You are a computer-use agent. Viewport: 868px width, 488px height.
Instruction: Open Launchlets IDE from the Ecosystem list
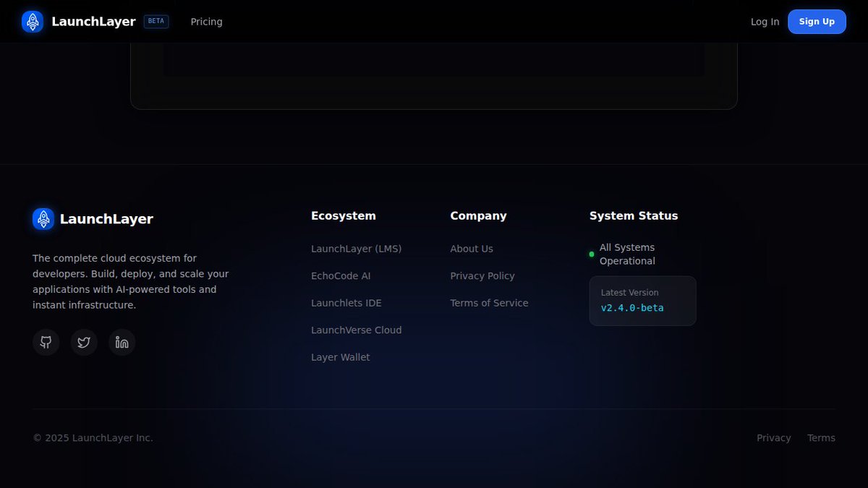(346, 302)
